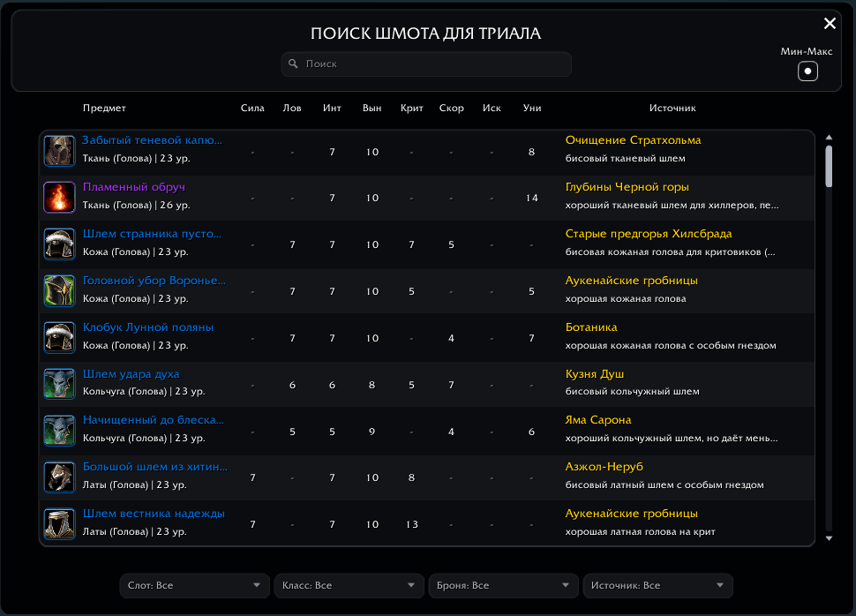Sort by the Крит column header
The height and width of the screenshot is (616, 856).
(x=411, y=109)
